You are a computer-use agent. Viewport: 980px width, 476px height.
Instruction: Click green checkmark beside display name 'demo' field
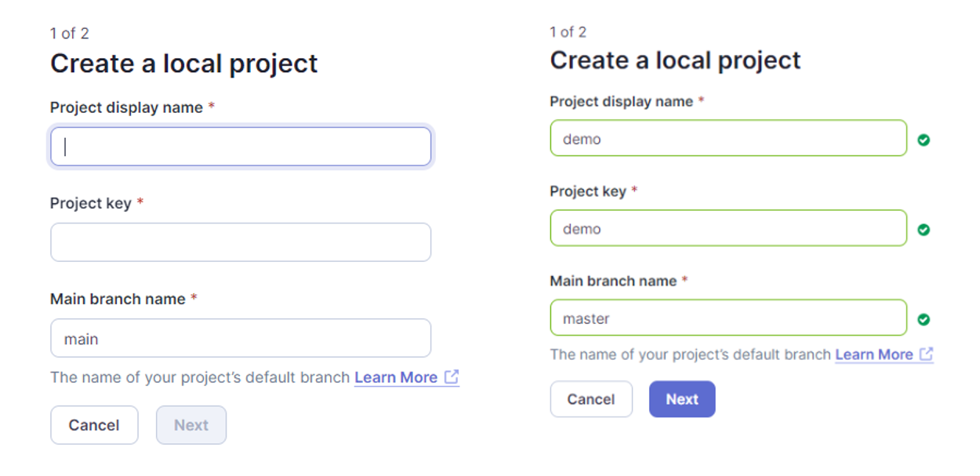(924, 140)
